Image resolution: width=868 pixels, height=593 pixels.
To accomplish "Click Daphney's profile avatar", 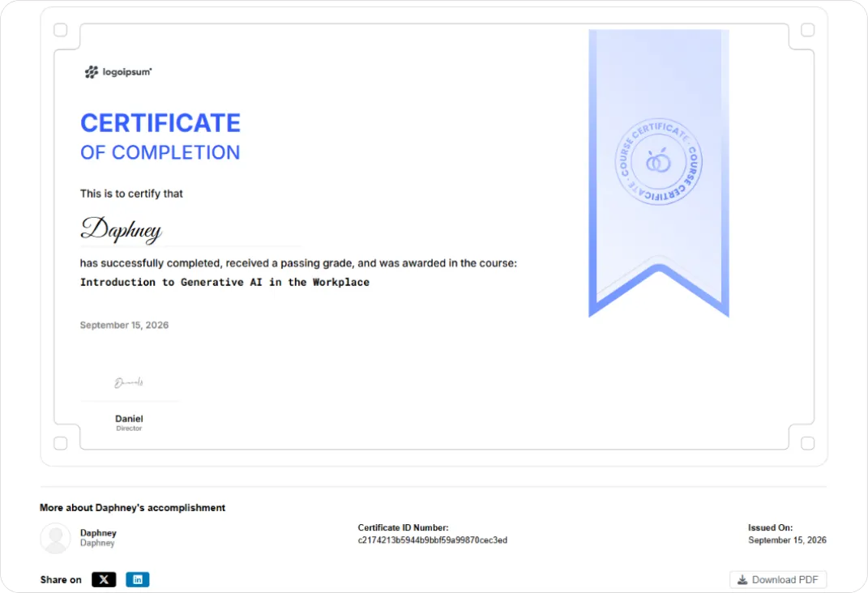I will [x=55, y=538].
